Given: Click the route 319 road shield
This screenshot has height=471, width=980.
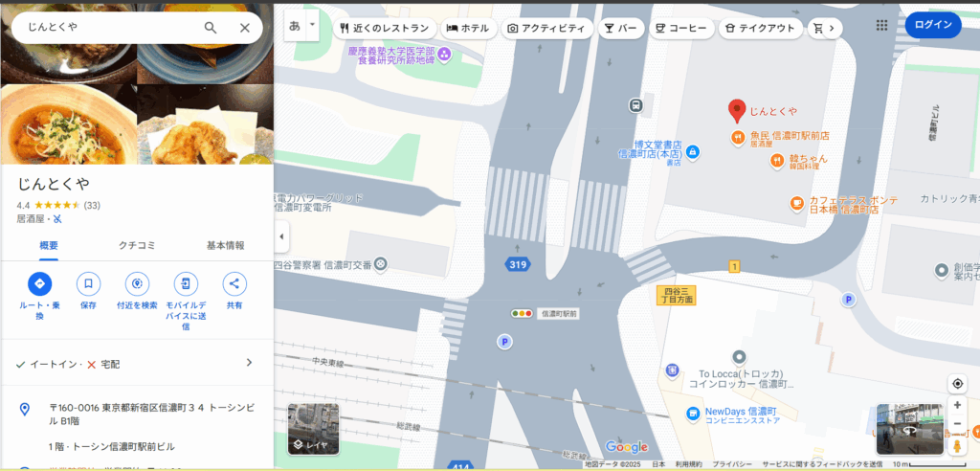Looking at the screenshot, I should (518, 264).
